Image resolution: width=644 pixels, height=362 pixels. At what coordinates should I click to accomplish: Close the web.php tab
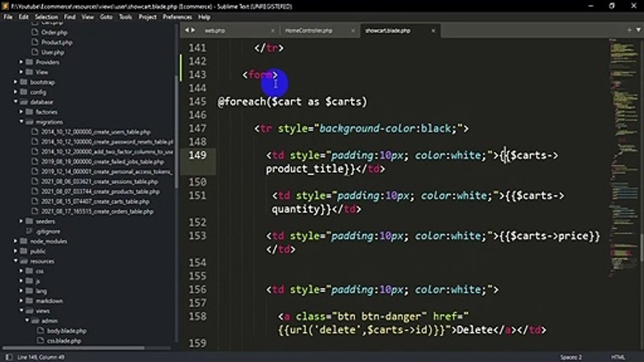pos(273,31)
